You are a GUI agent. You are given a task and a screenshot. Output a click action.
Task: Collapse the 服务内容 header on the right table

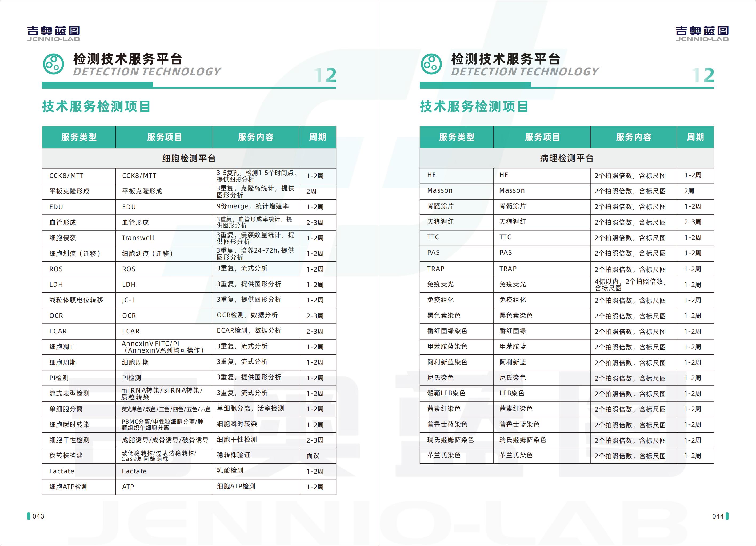click(x=634, y=137)
